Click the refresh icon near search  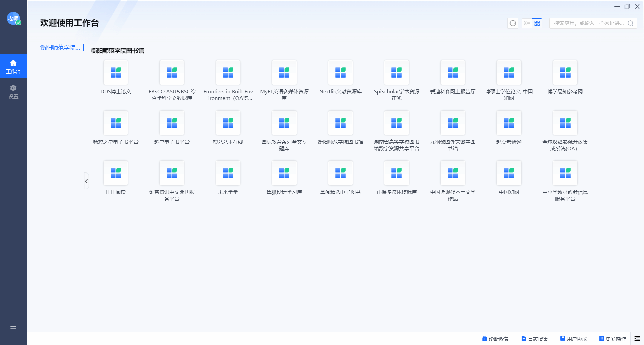click(513, 23)
